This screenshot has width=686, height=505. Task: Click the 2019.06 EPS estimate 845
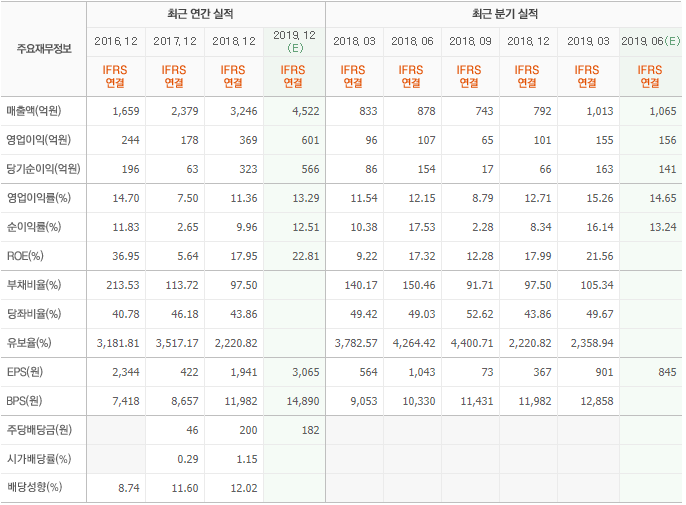click(x=667, y=372)
